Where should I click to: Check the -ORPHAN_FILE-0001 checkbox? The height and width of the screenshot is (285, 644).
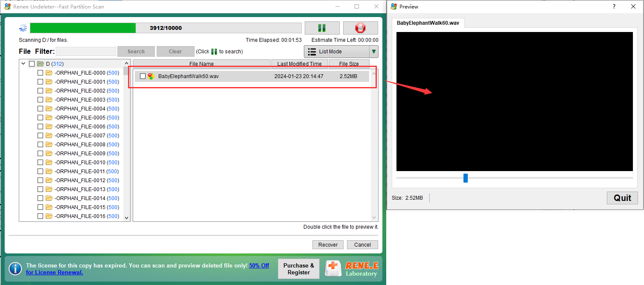pyautogui.click(x=40, y=82)
